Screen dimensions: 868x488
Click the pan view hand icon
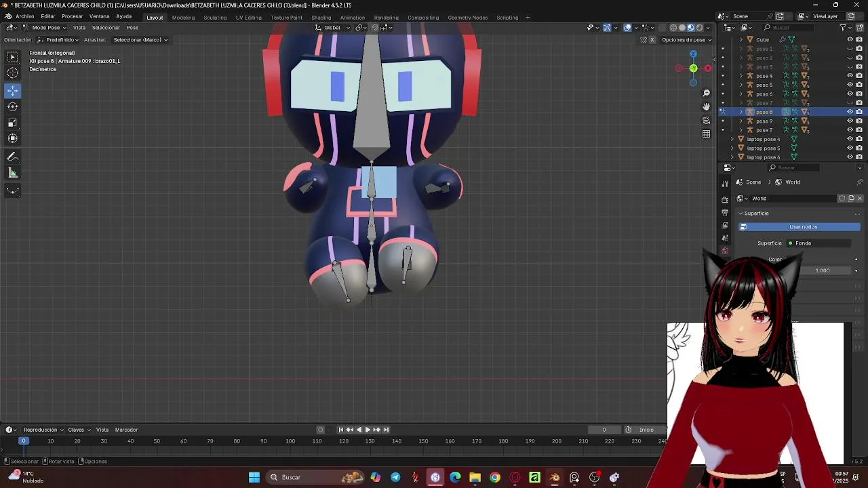tap(706, 106)
